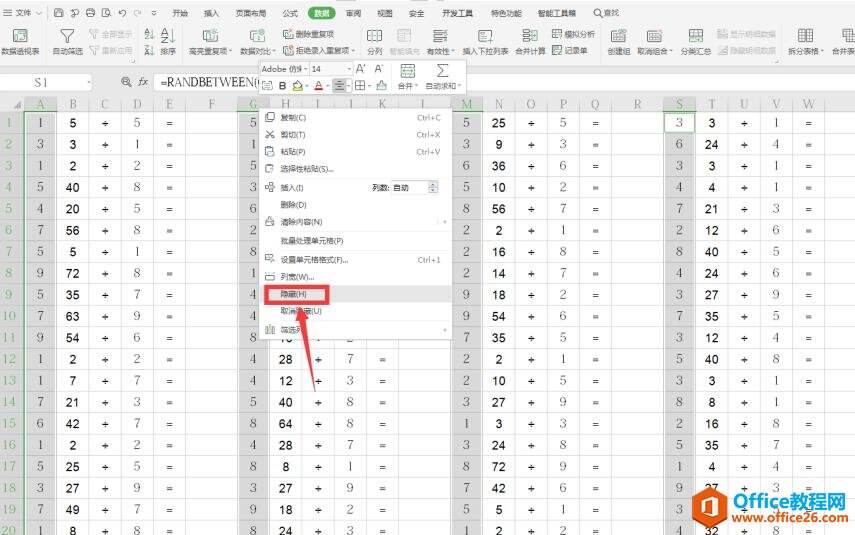Viewport: 855px width, 535px height.
Task: Toggle center alignment in the mini toolbar
Action: 339,86
